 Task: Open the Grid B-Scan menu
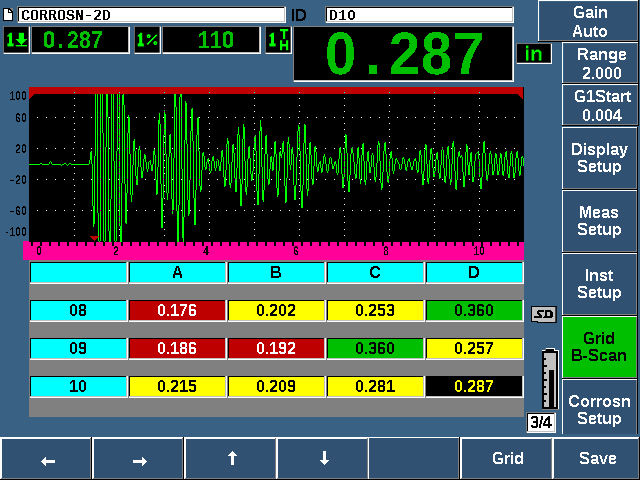[x=600, y=347]
